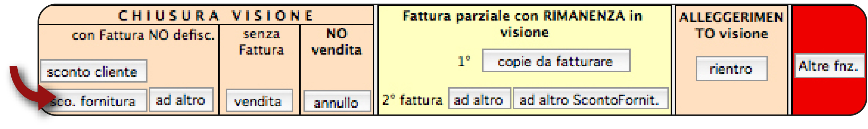Click the Fattura parziale con RIMANENZA heading
868x129 pixels.
pos(523,24)
